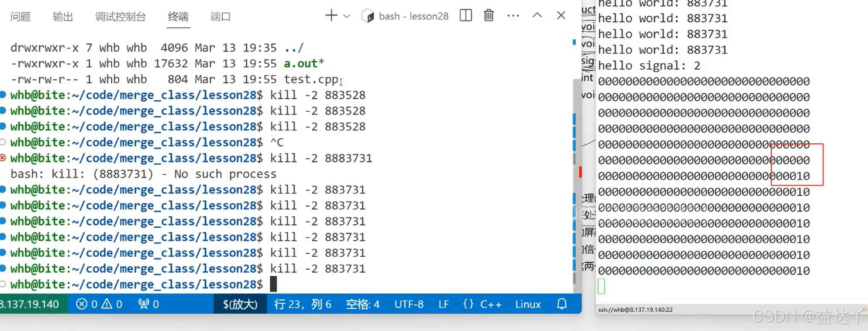Viewport: 868px width, 331px height.
Task: Open go to line 行 23, 列 6
Action: pyautogui.click(x=302, y=304)
